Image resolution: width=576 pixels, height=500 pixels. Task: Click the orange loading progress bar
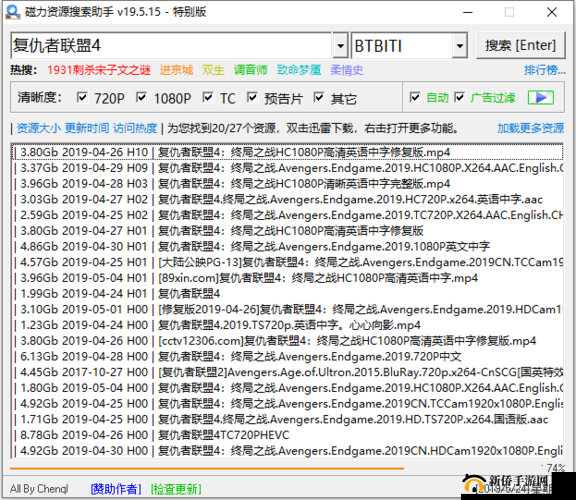[207, 468]
